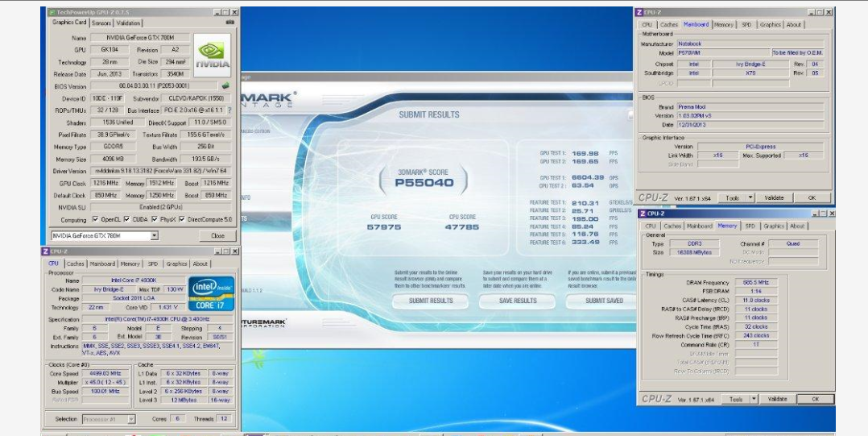Click Tools button in the Memory CPU-Z window
Image resolution: width=868 pixels, height=436 pixels.
[x=735, y=399]
